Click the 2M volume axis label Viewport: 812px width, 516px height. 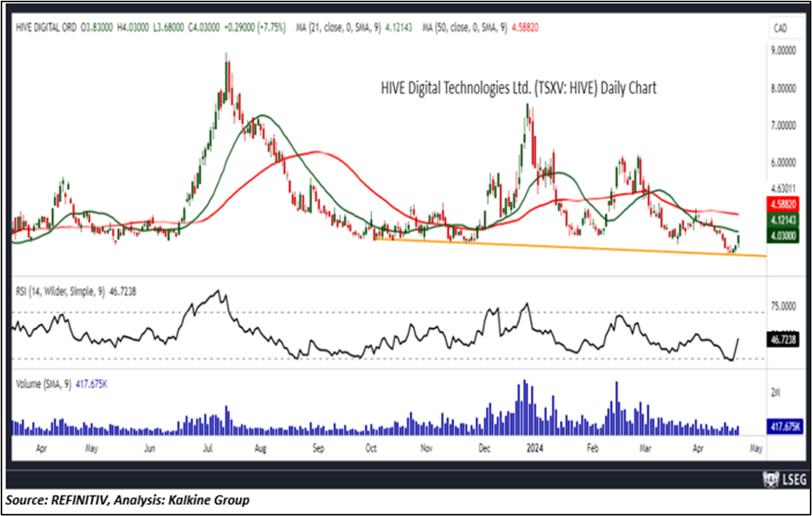(776, 394)
